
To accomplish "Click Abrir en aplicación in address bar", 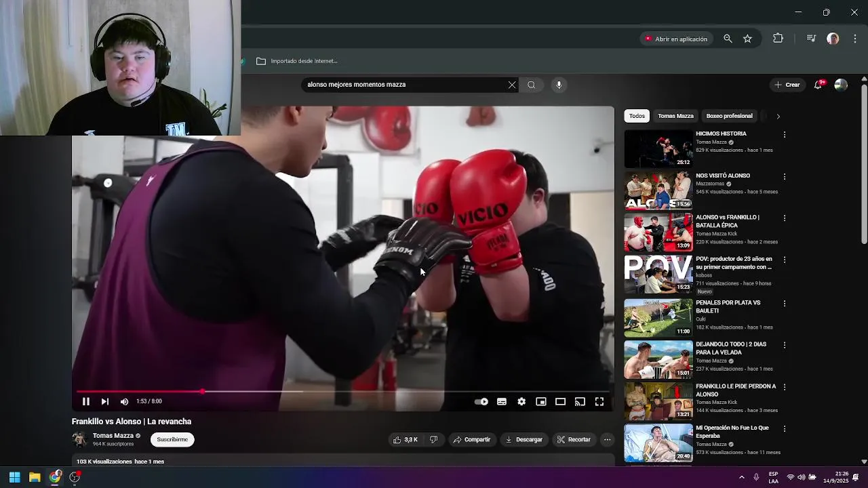I will 676,39.
